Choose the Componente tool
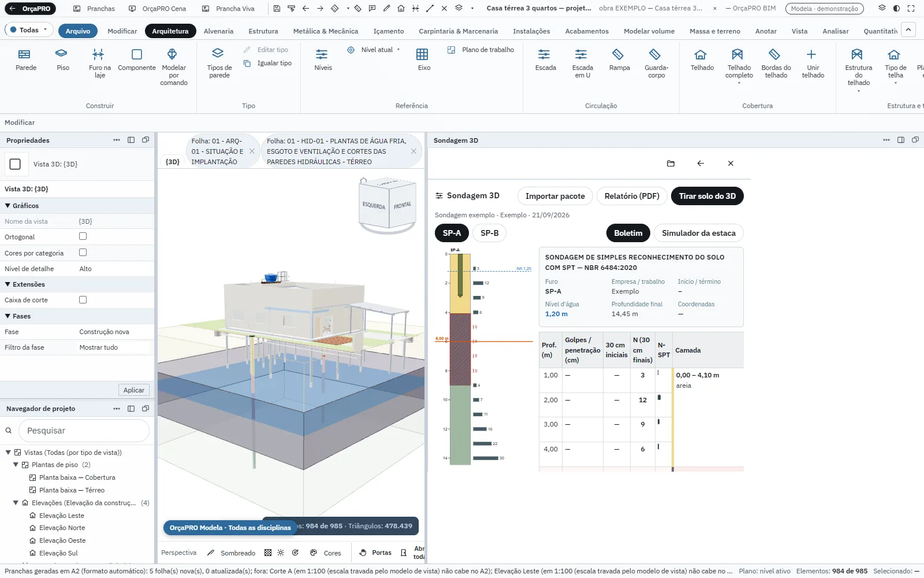 pyautogui.click(x=137, y=60)
